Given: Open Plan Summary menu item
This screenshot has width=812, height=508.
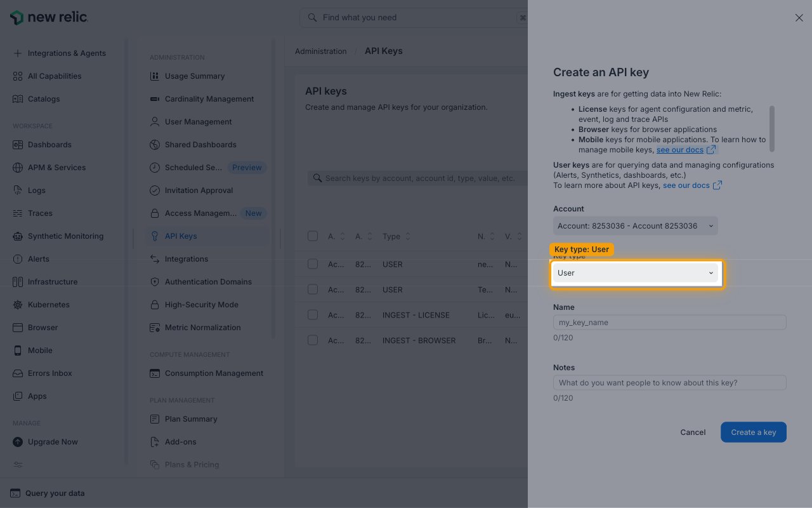Looking at the screenshot, I should point(208,419).
